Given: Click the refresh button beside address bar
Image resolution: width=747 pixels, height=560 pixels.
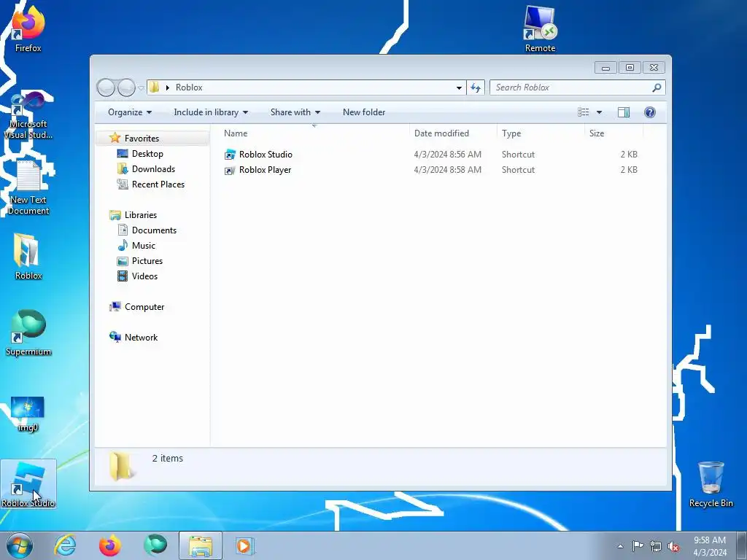Looking at the screenshot, I should [476, 87].
